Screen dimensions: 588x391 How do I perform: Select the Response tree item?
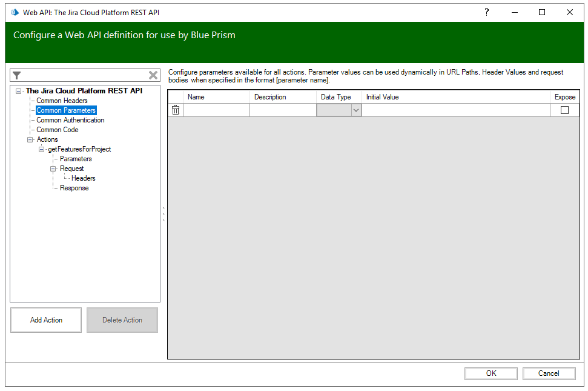pos(74,188)
